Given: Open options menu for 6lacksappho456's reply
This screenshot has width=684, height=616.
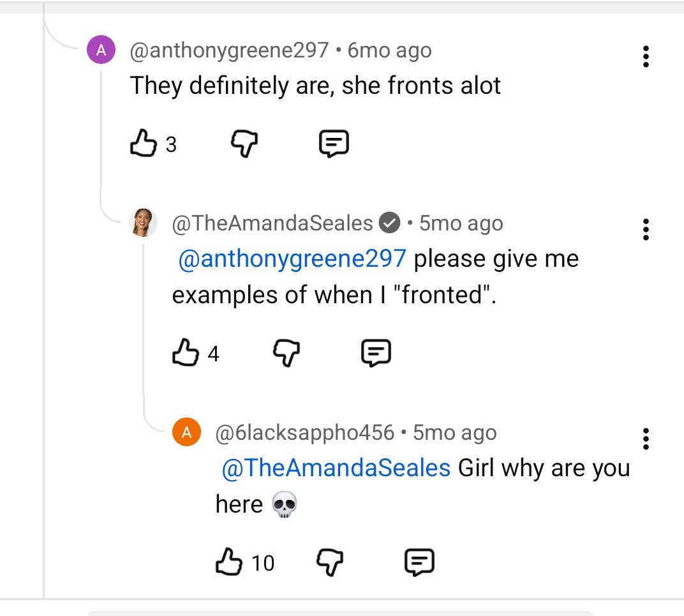Looking at the screenshot, I should pyautogui.click(x=646, y=439).
